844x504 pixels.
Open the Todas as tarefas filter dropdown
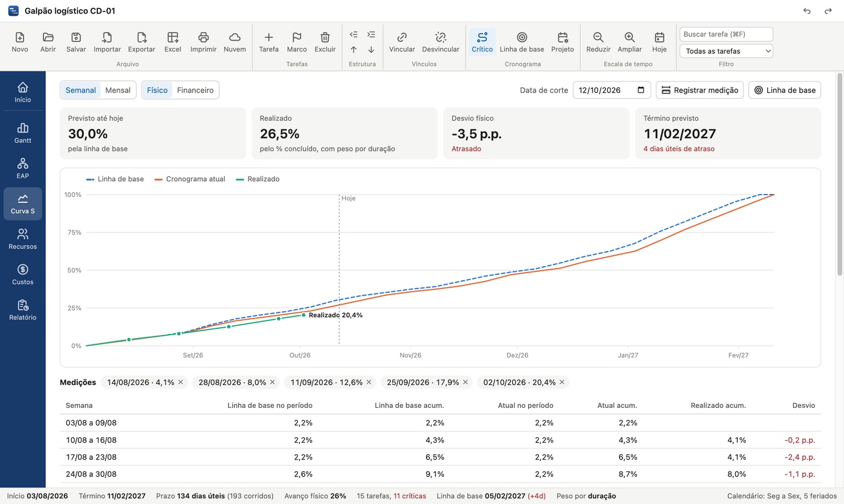pyautogui.click(x=726, y=51)
